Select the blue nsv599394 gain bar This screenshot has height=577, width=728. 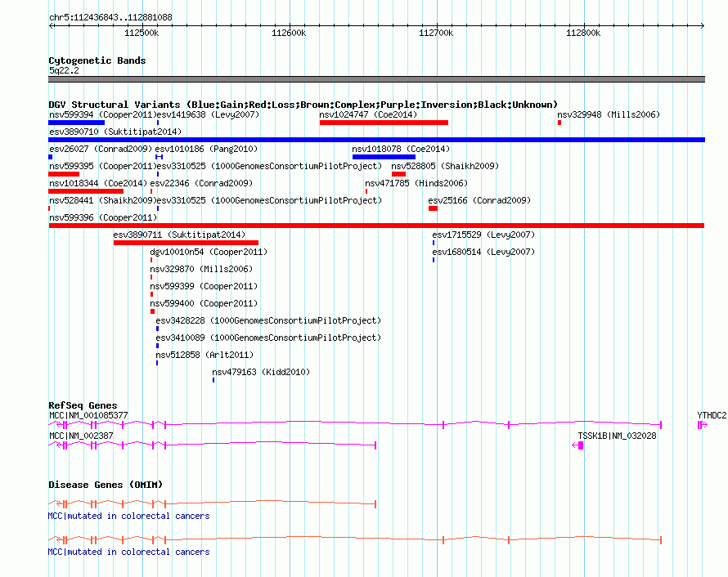[77, 123]
